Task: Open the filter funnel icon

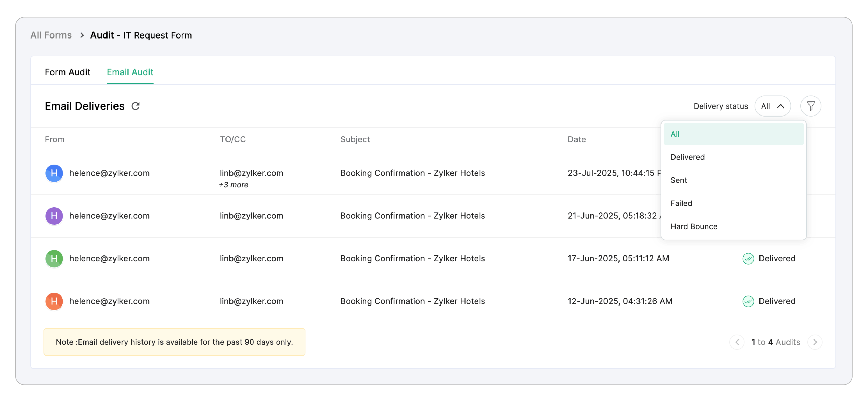Action: click(811, 106)
